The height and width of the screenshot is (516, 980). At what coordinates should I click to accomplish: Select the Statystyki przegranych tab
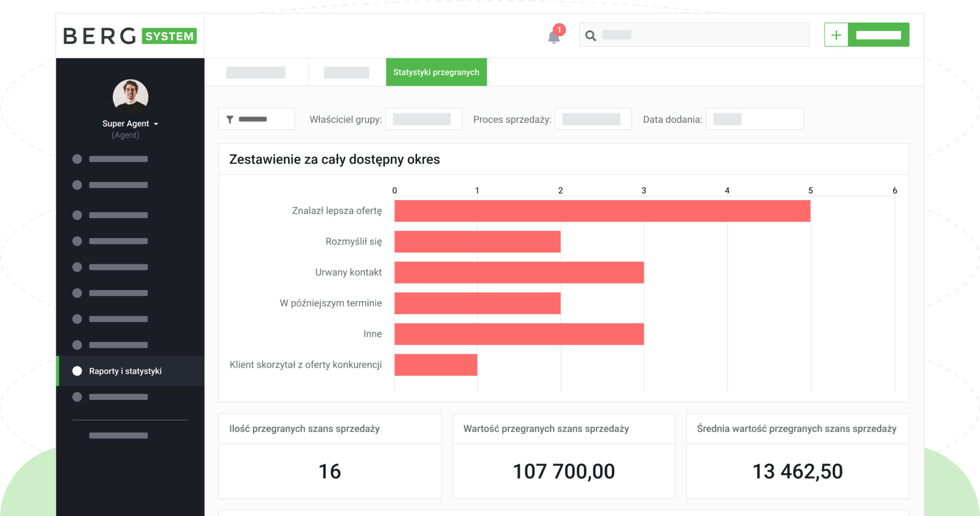(x=436, y=72)
